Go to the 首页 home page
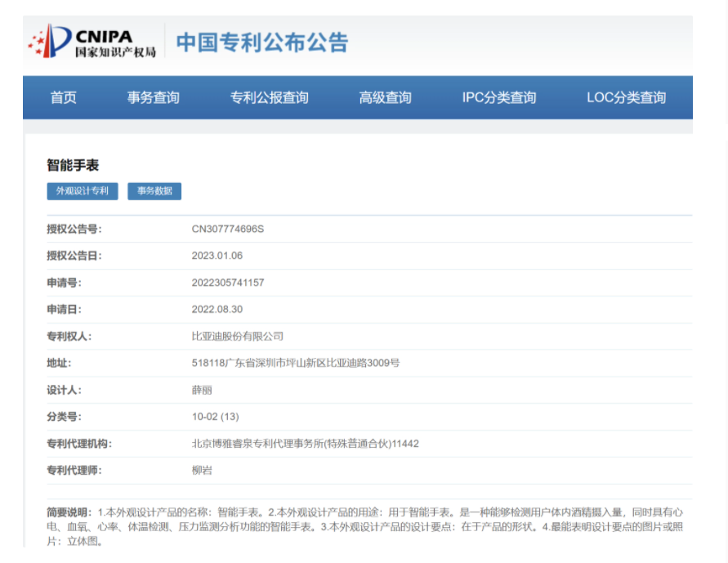Image resolution: width=728 pixels, height=563 pixels. click(x=64, y=98)
